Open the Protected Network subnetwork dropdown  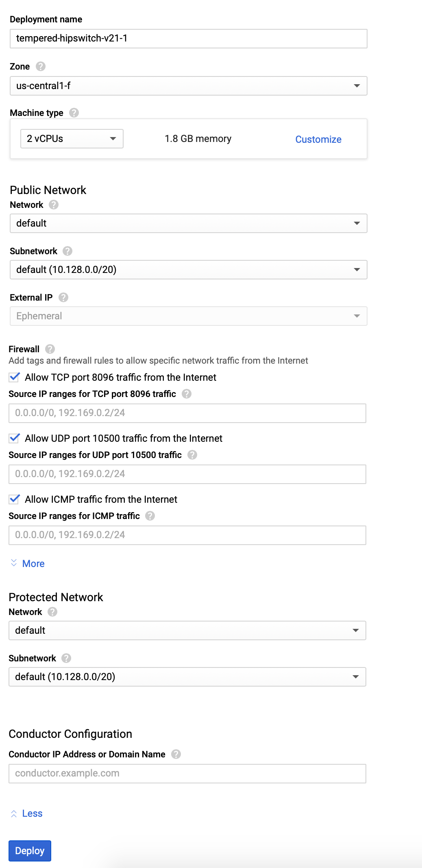(x=187, y=677)
